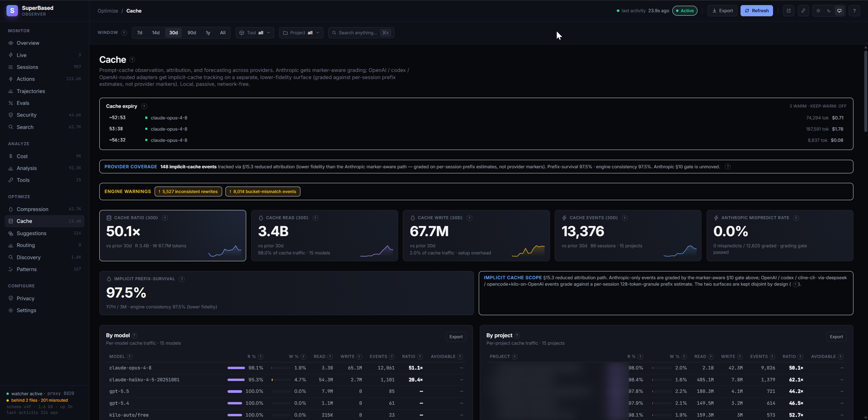
Task: Sort By model table by R % column
Action: (x=252, y=357)
